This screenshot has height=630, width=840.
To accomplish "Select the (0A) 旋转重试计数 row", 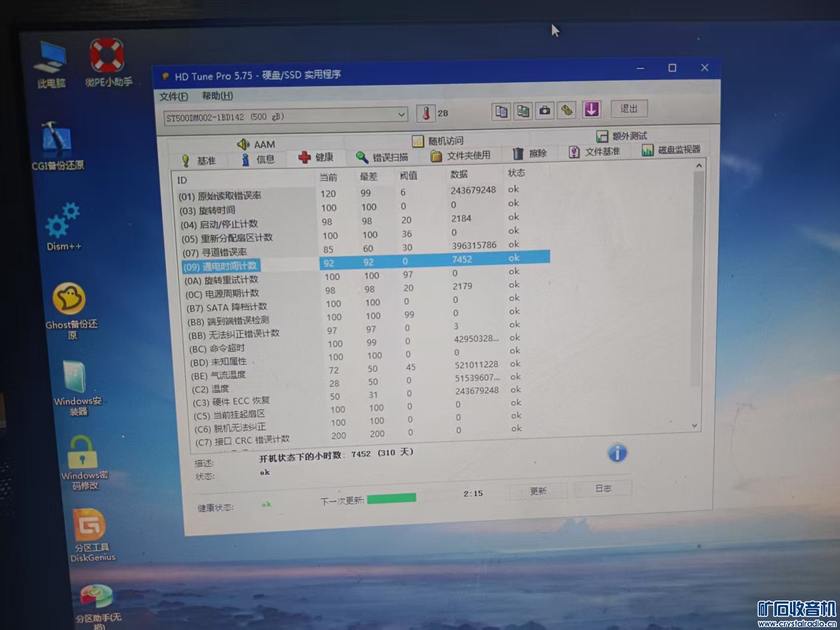I will pyautogui.click(x=353, y=276).
